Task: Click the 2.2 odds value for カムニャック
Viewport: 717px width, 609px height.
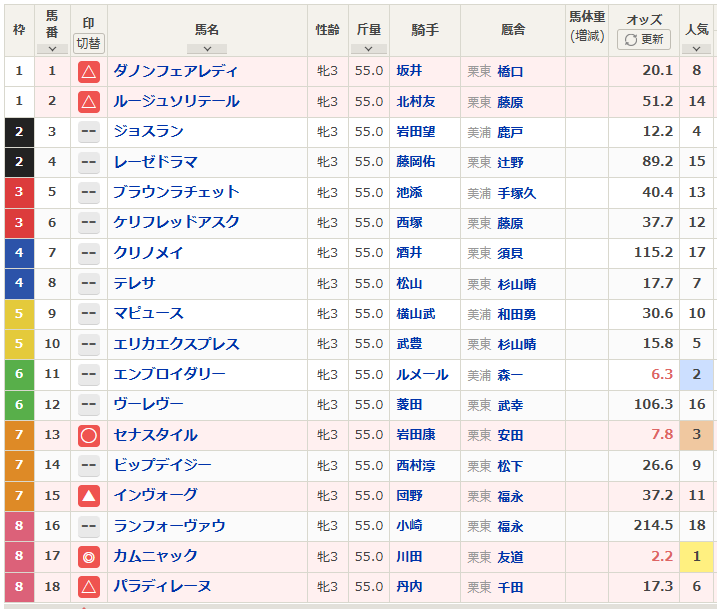Action: [x=661, y=556]
